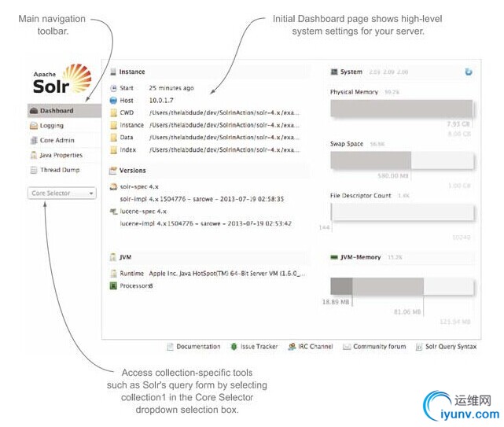Open the Logging page

pos(51,125)
